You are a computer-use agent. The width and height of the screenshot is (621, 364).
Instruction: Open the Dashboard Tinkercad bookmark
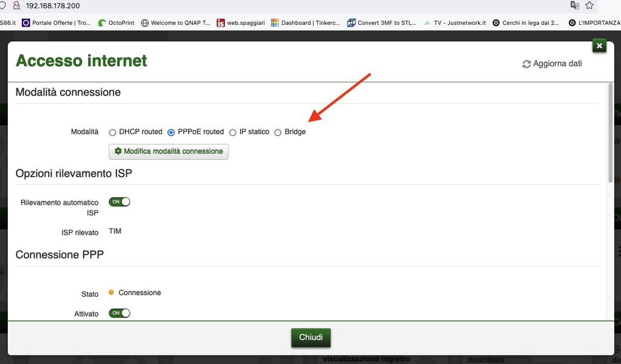click(x=306, y=23)
